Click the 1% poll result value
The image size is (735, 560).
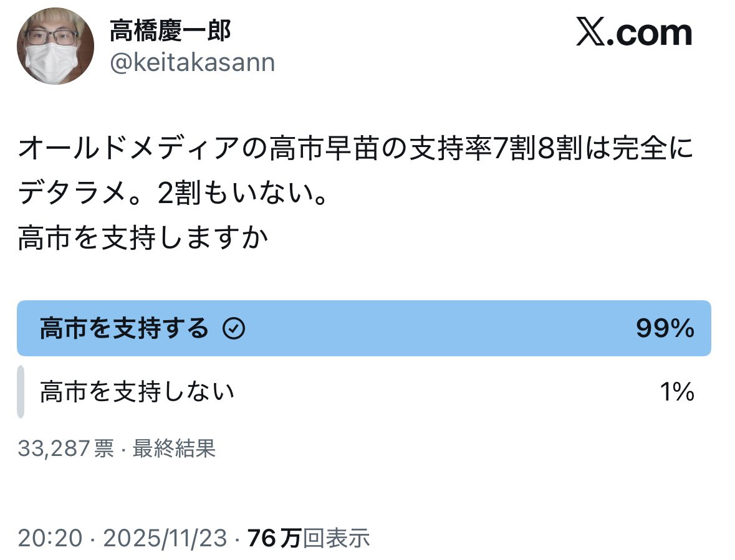(677, 392)
